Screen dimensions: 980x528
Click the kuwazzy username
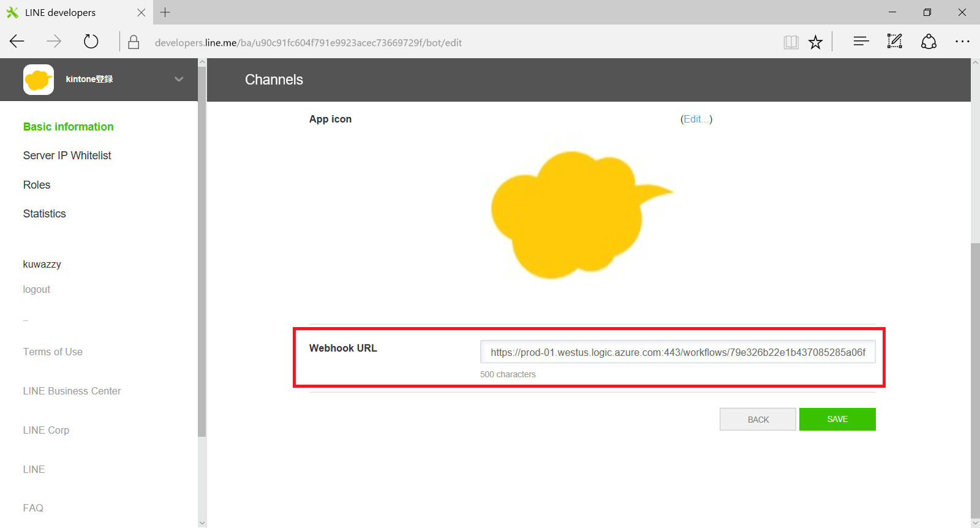tap(42, 265)
